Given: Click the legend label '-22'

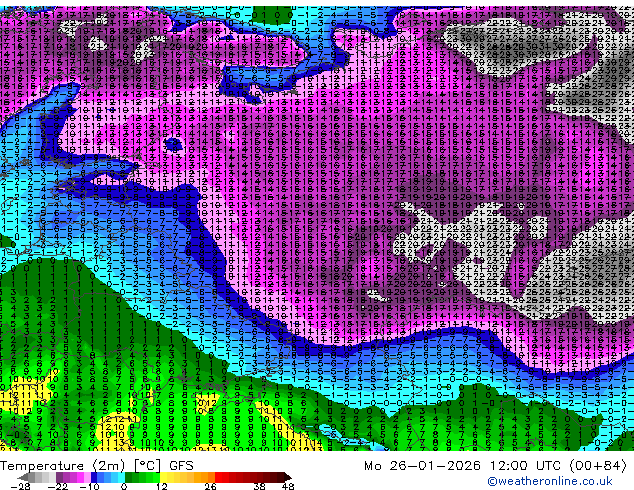Looking at the screenshot, I should click(57, 486).
